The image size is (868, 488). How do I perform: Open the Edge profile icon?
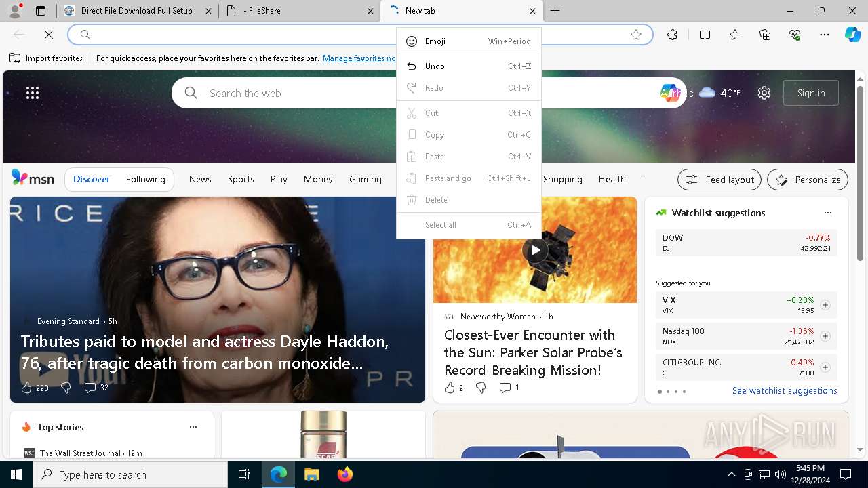(x=14, y=11)
